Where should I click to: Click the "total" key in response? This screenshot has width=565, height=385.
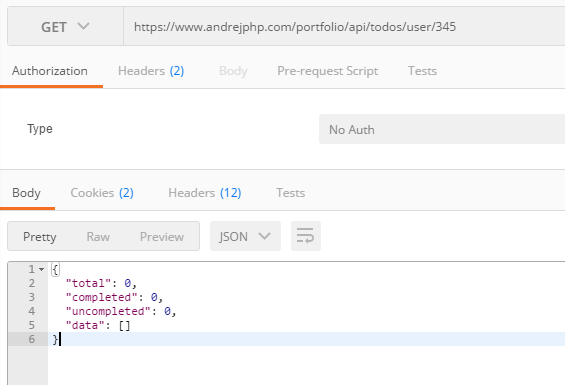coord(88,283)
